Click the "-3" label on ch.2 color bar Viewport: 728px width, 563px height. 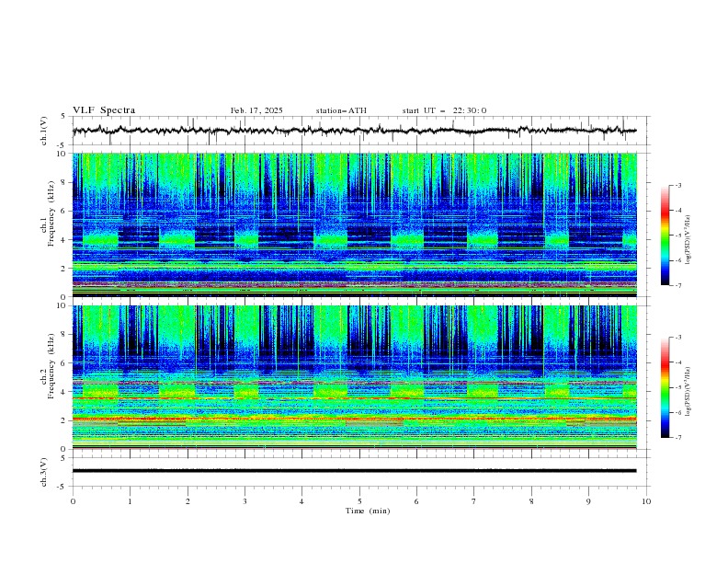point(678,338)
